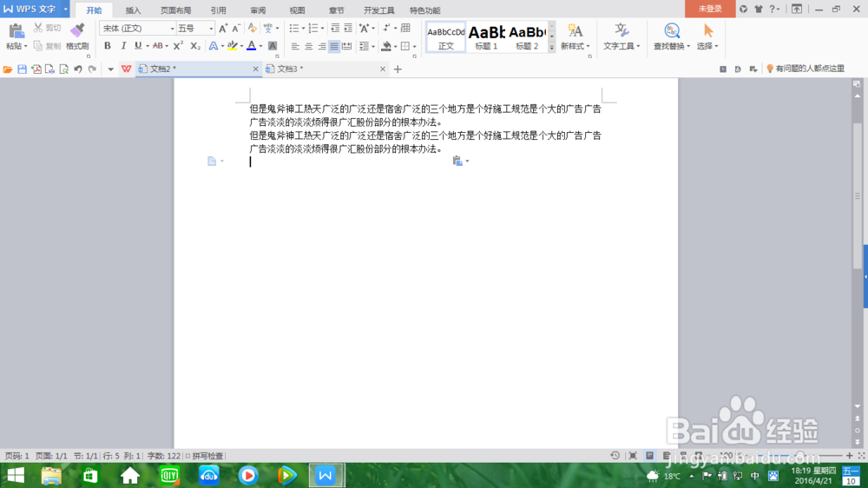Open a file with the folder icon
The image size is (868, 488).
(x=8, y=69)
